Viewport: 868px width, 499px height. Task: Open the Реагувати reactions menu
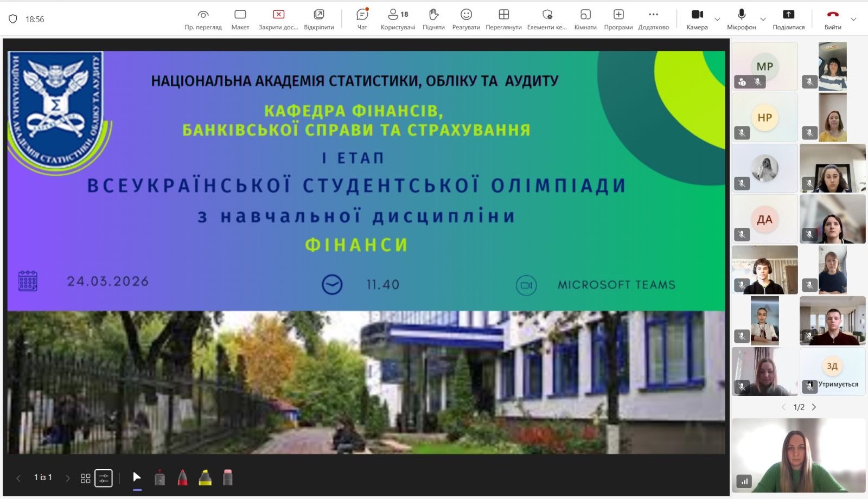coord(466,19)
